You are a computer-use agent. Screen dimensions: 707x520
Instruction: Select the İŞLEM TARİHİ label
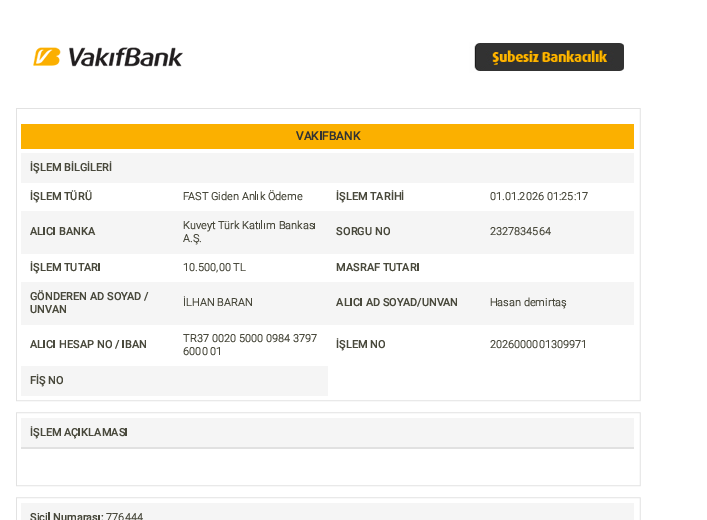[x=370, y=196]
